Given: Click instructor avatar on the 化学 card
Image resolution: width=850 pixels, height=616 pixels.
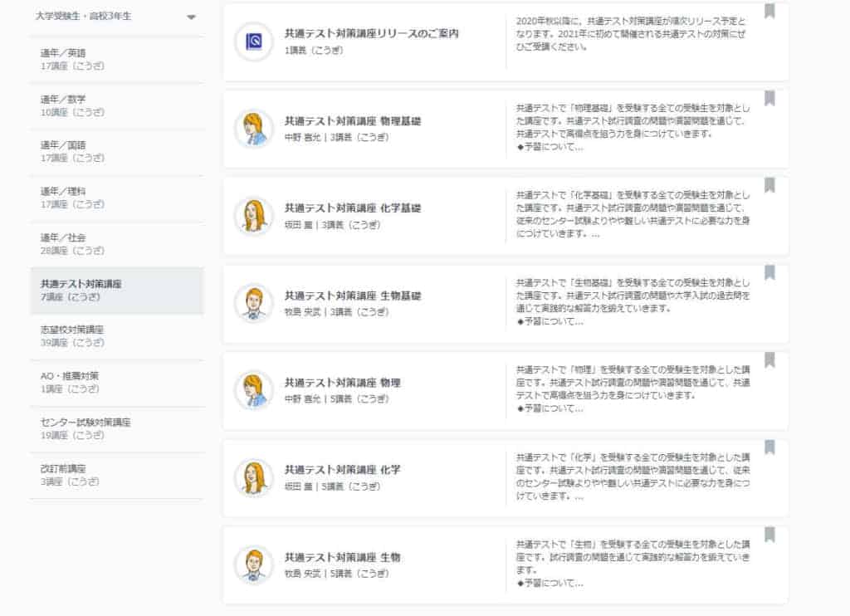Looking at the screenshot, I should [x=253, y=477].
